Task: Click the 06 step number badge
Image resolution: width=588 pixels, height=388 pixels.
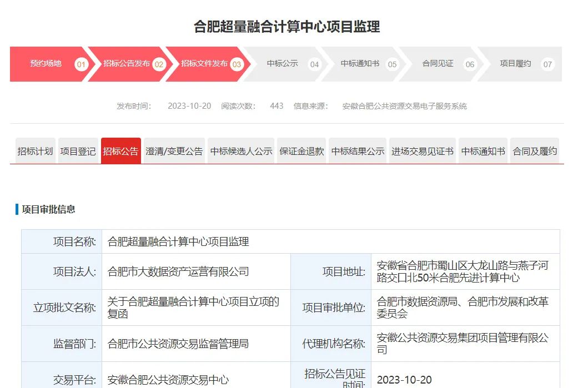Action: pos(470,64)
